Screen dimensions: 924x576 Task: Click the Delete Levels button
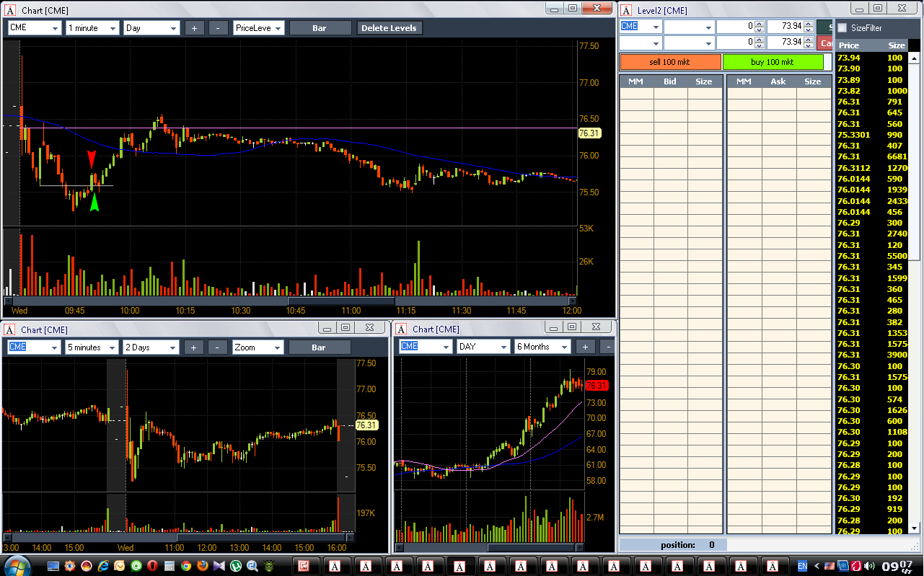tap(389, 28)
